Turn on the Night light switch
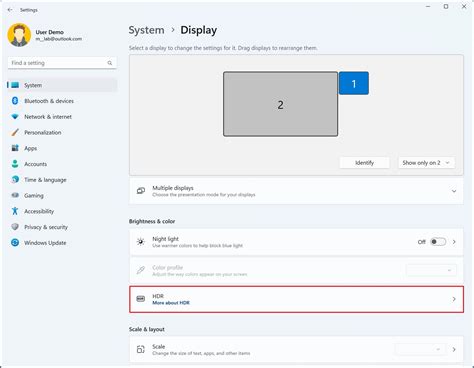Viewport: 474px width, 368px height. coord(438,242)
